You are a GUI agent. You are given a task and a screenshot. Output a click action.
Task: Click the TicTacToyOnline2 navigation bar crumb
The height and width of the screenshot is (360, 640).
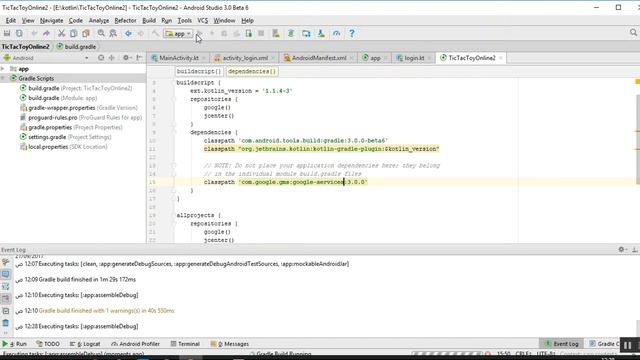(x=25, y=47)
